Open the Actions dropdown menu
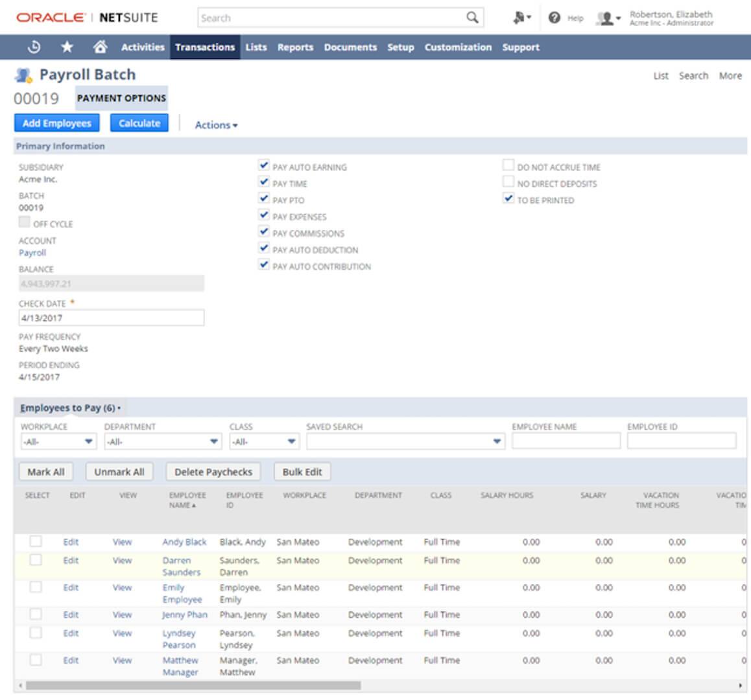Screen dimensions: 751x700 (216, 125)
